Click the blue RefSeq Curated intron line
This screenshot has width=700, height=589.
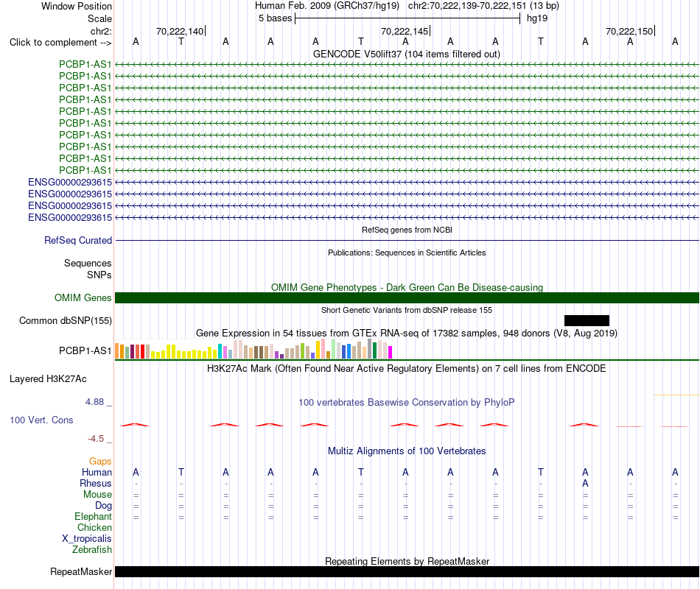(407, 241)
